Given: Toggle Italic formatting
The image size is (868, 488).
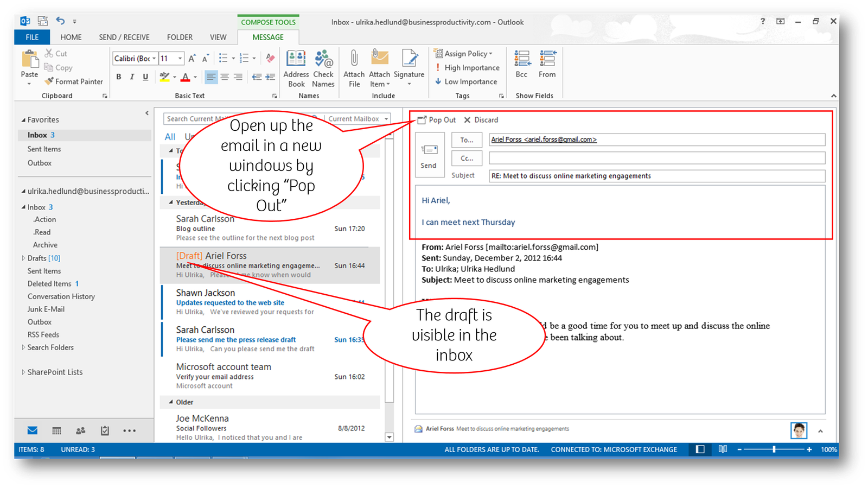Looking at the screenshot, I should (132, 77).
